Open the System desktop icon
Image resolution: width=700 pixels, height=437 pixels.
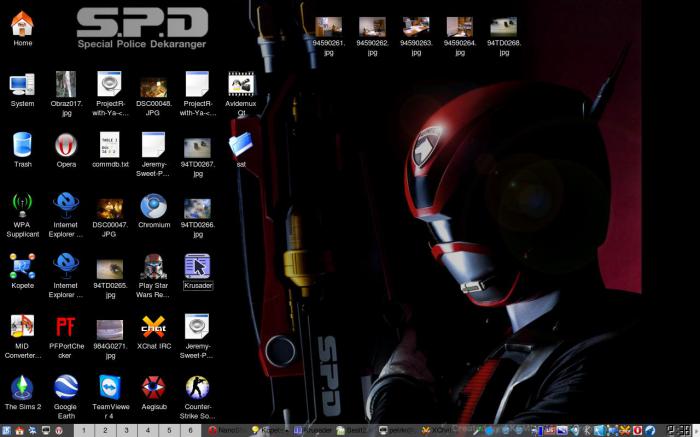tap(22, 91)
